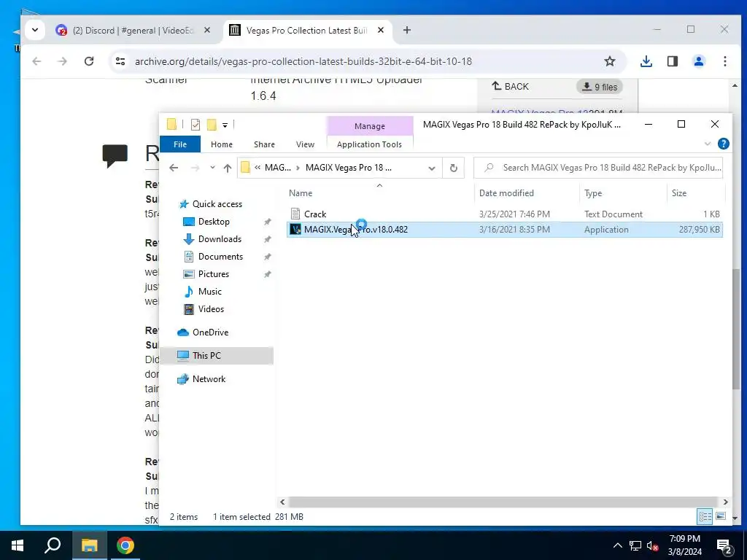Image resolution: width=747 pixels, height=560 pixels.
Task: Click the horizontal scrollbar in file list
Action: (503, 502)
